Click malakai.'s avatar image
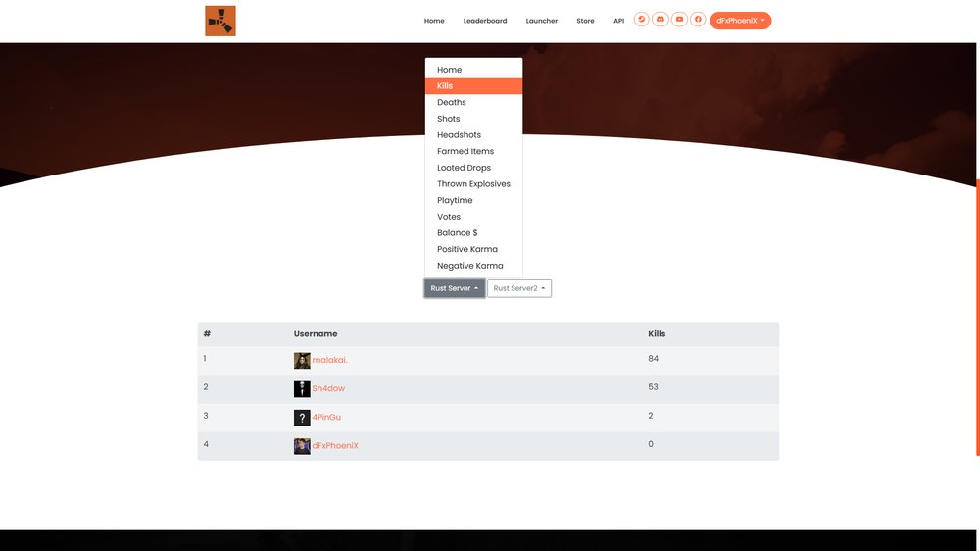Screen dimensions: 980x551 tap(302, 360)
